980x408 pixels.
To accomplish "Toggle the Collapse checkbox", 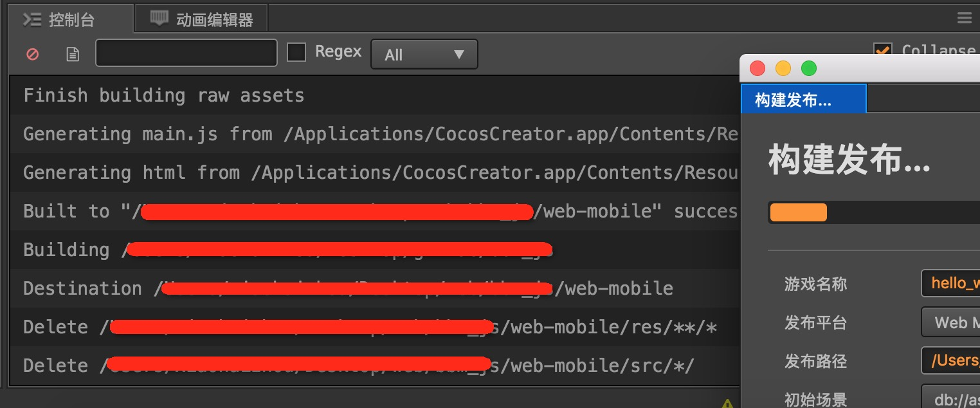I will coord(882,51).
